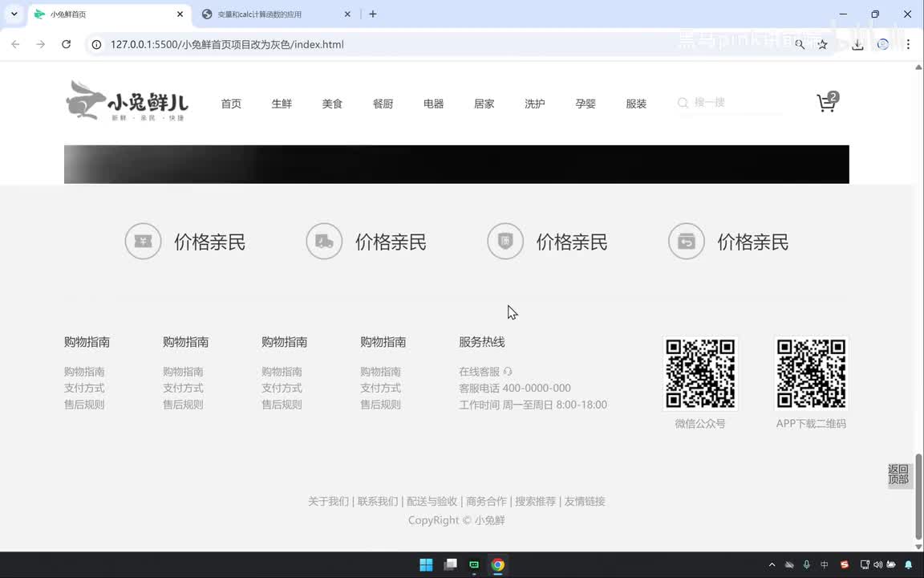
Task: Open notifications bell in system tray
Action: (908, 565)
